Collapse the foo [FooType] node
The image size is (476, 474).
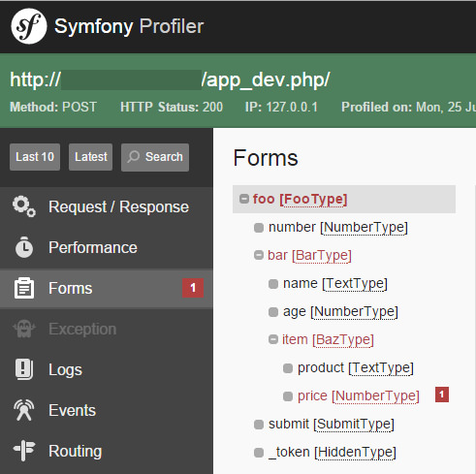click(244, 199)
